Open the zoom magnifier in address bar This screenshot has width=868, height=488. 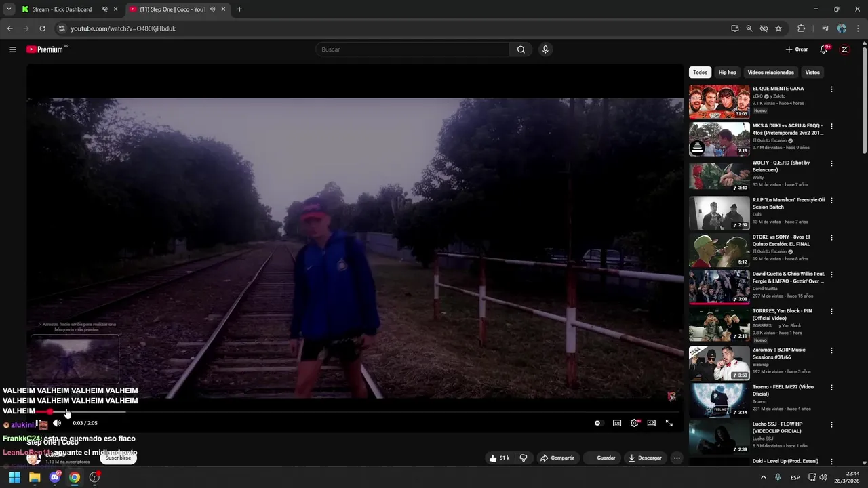click(x=749, y=28)
